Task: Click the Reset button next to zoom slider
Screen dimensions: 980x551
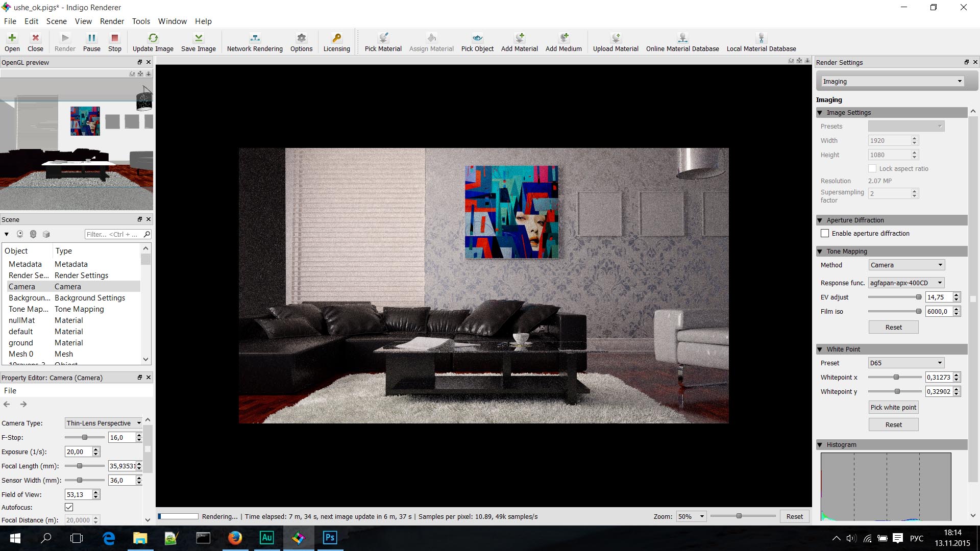Action: [794, 516]
